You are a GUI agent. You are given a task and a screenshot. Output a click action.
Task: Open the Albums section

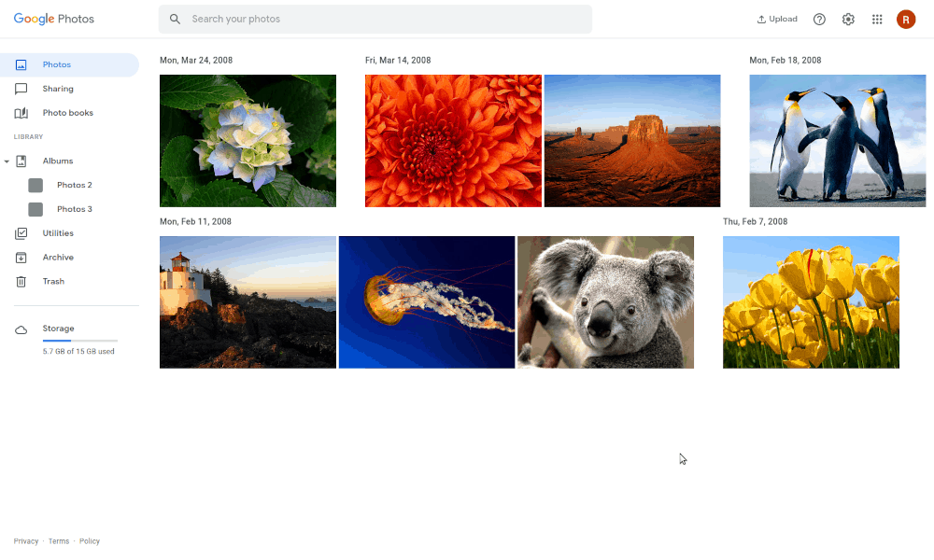pyautogui.click(x=58, y=161)
